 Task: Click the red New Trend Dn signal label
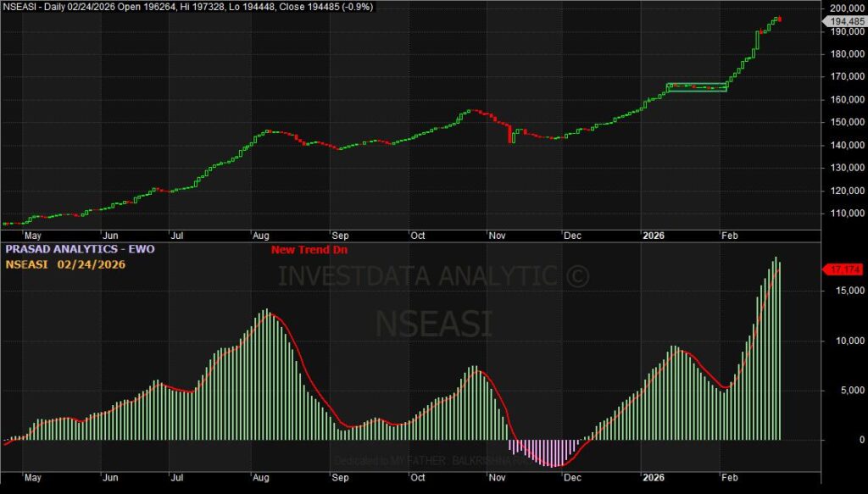tap(309, 250)
